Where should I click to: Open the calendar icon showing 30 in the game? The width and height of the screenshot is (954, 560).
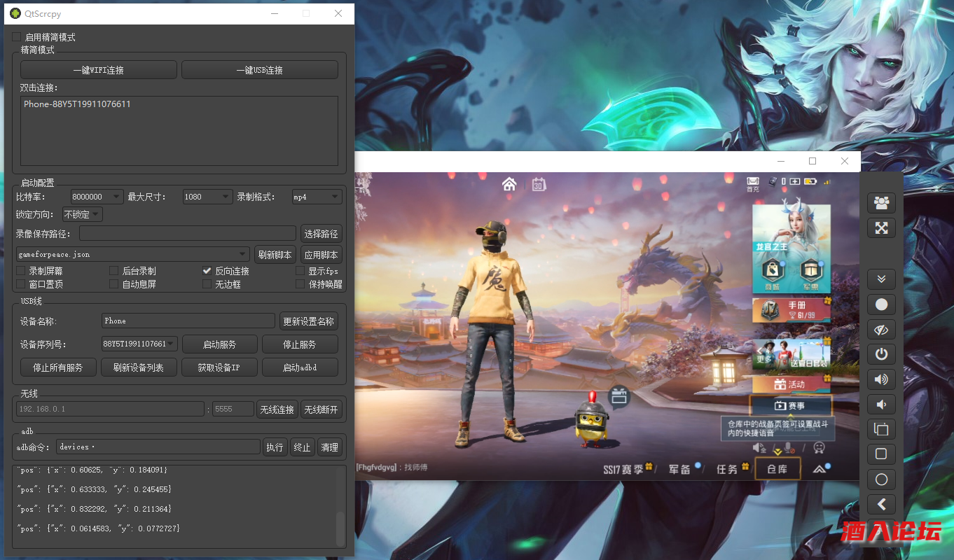(x=539, y=184)
